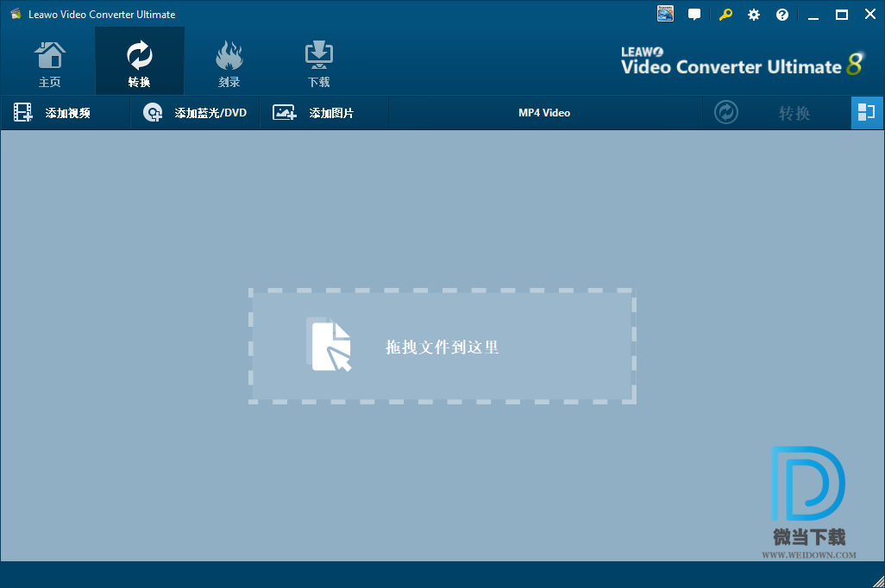
Task: Click the window resize grip corner
Action: click(x=878, y=581)
